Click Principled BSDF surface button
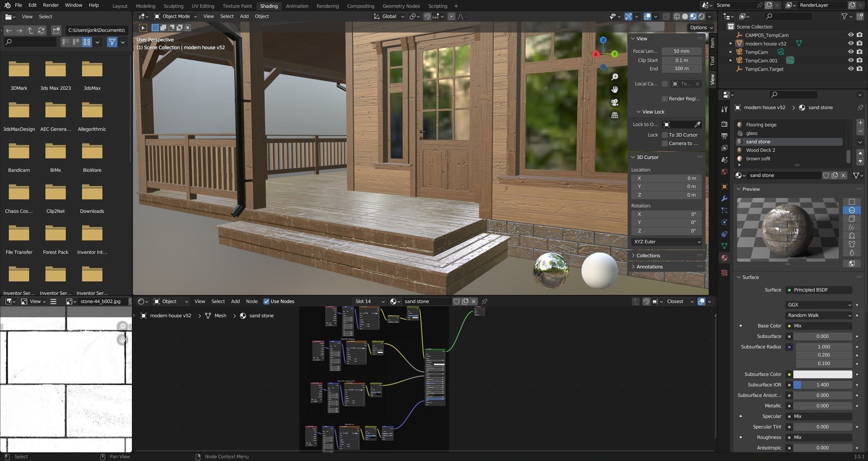This screenshot has height=461, width=868. [818, 290]
